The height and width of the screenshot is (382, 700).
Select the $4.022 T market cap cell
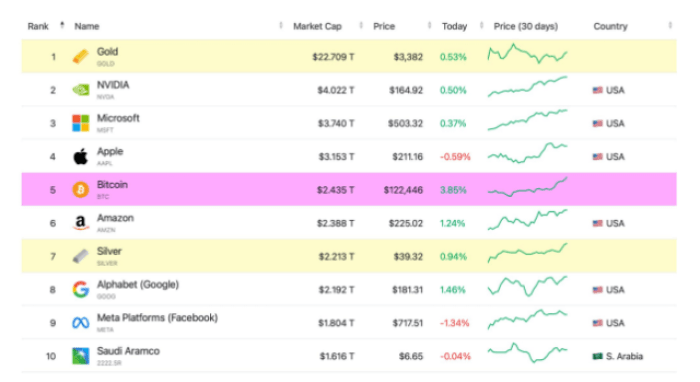click(x=336, y=90)
